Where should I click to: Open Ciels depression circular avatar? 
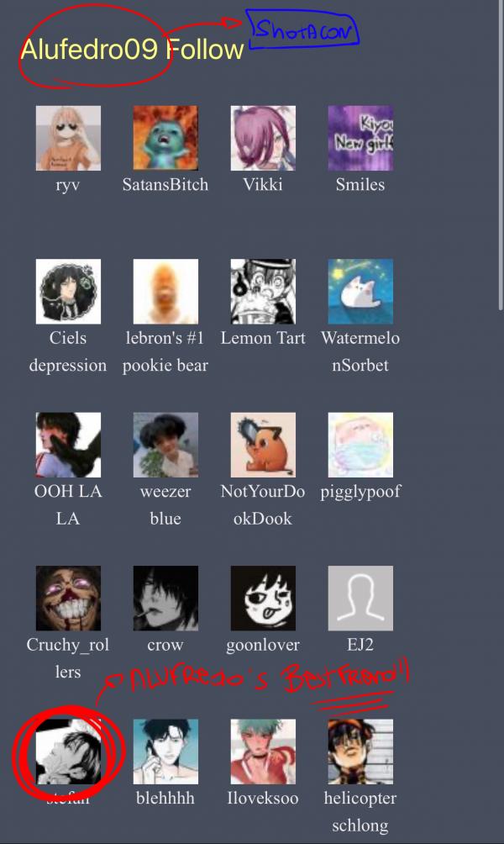[x=68, y=292]
